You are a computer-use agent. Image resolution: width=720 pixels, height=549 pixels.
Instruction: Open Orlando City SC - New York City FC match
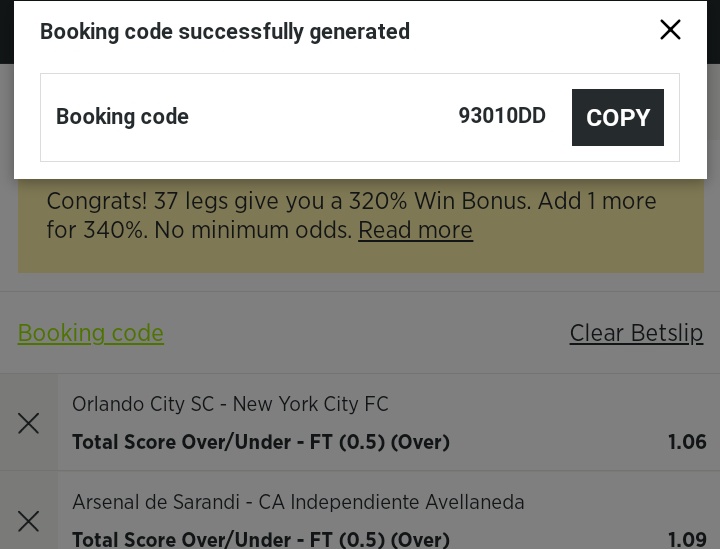pyautogui.click(x=230, y=404)
